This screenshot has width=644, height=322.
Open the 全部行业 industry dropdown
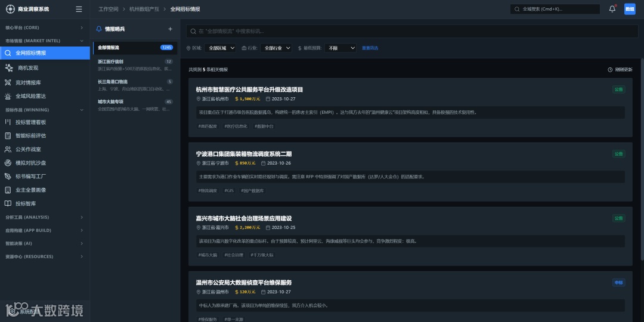coord(276,48)
